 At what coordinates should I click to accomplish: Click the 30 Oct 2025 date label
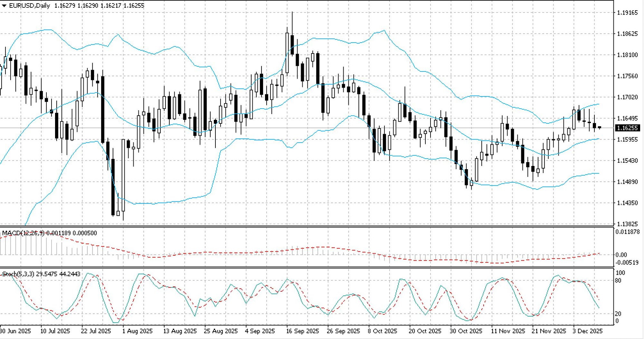(466, 331)
